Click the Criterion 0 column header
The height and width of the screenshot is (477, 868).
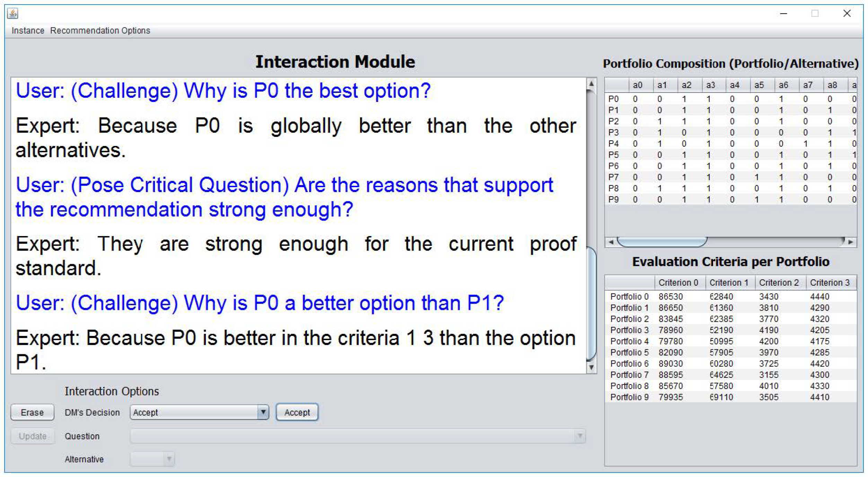[678, 283]
